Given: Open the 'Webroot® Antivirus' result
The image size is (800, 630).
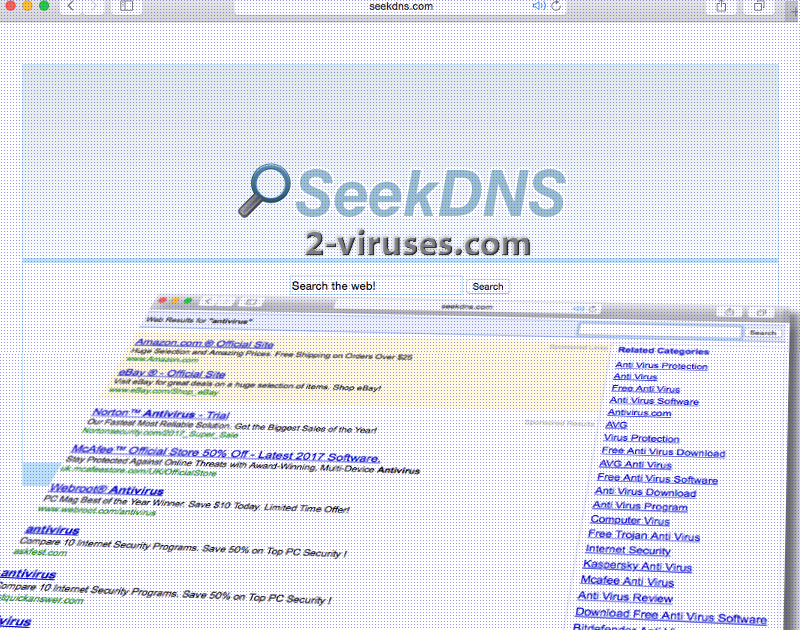Looking at the screenshot, I should tap(107, 489).
